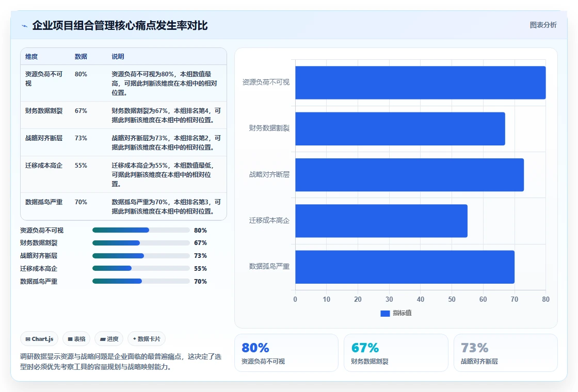
Task: Click the 图表分析 label in header
Action: [x=543, y=25]
